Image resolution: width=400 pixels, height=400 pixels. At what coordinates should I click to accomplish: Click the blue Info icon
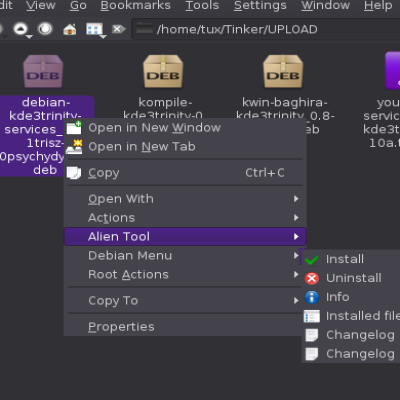tap(312, 297)
